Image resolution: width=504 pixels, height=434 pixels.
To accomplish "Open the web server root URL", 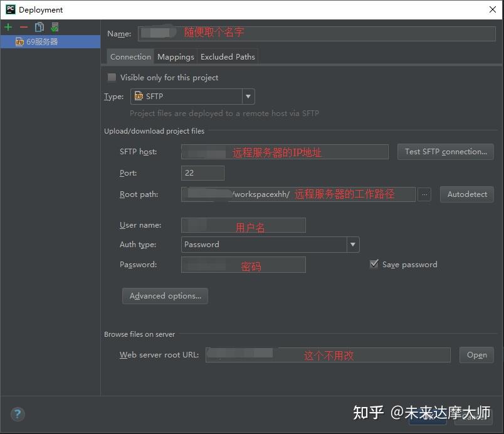I will tap(476, 355).
